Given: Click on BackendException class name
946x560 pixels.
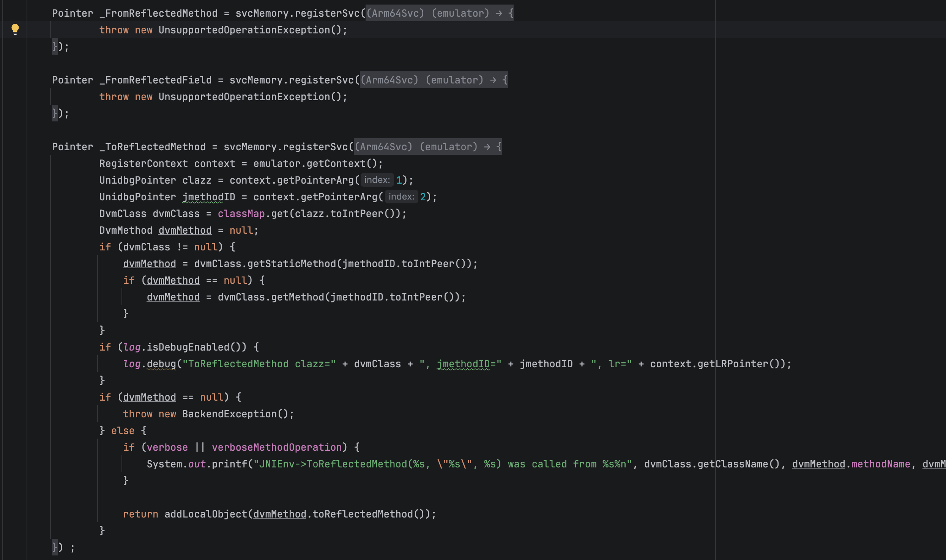Looking at the screenshot, I should 229,414.
